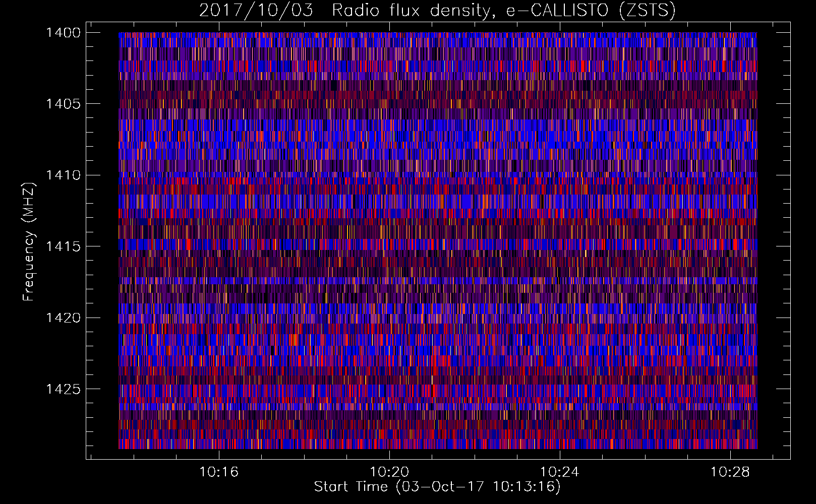Click the 1400 frequency tick label
Screen dimensions: 816x504
point(63,33)
